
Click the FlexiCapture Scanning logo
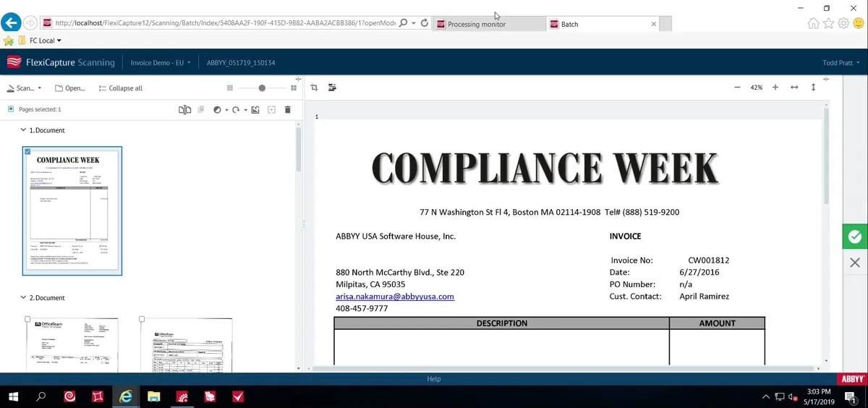click(x=61, y=62)
